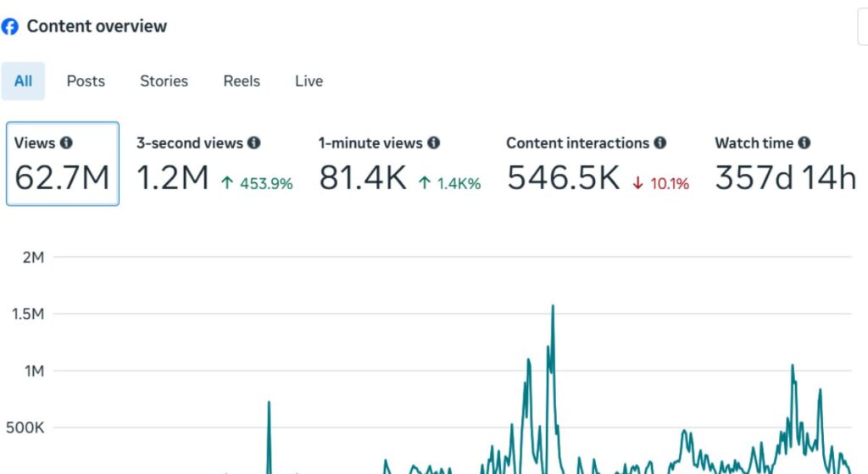Switch to the Posts tab
This screenshot has height=474, width=868.
[86, 81]
